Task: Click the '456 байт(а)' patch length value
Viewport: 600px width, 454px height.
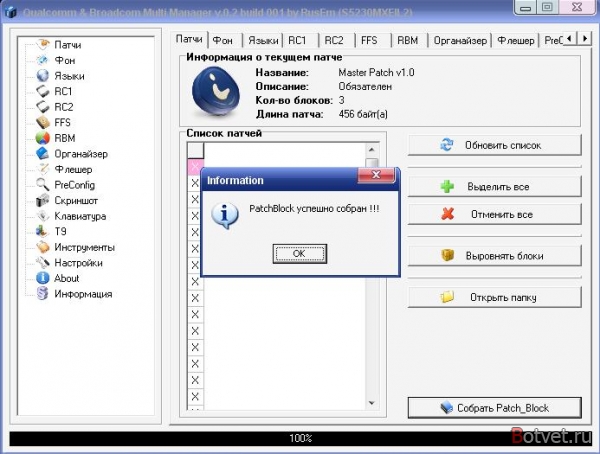Action: [x=363, y=114]
